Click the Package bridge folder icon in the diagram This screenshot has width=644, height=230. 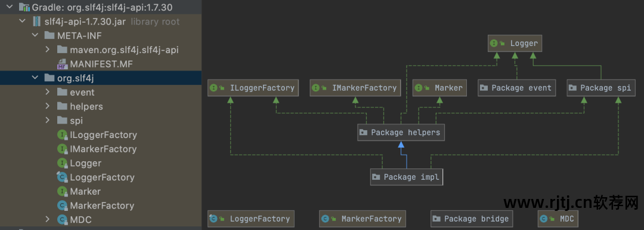point(438,219)
